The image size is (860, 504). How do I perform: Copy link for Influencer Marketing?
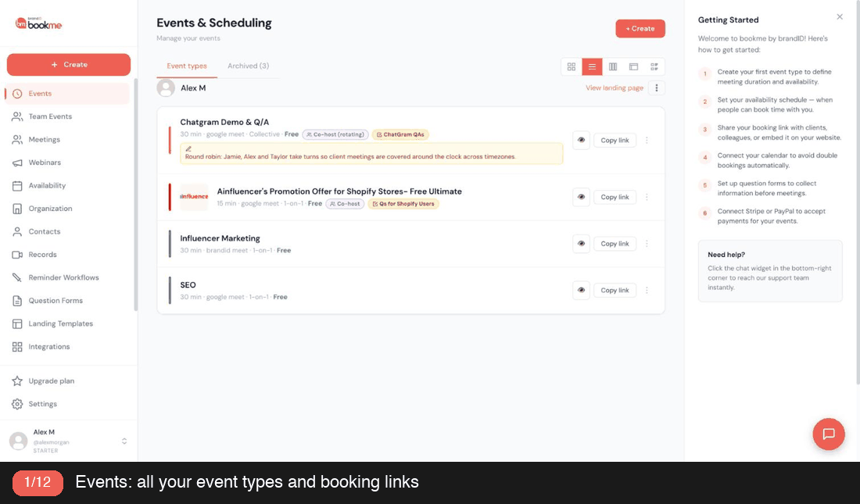click(x=615, y=244)
